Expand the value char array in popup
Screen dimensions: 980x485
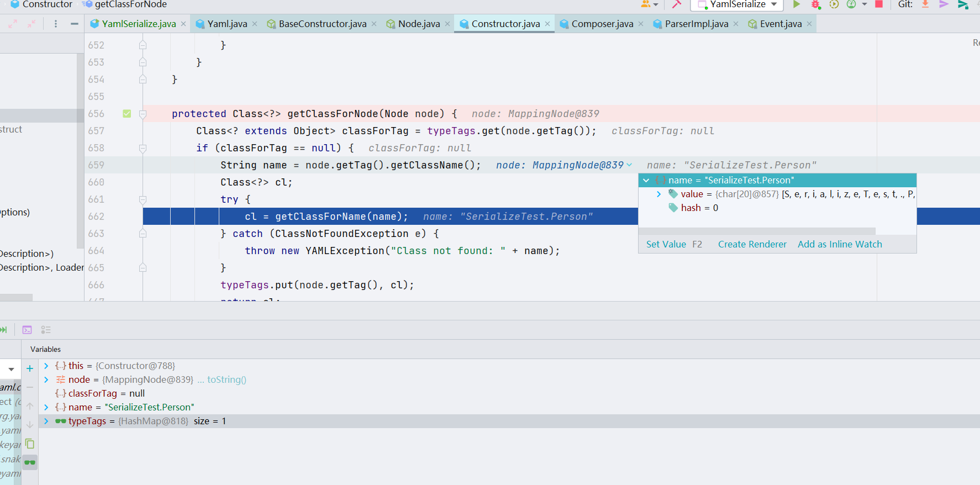[x=658, y=194]
